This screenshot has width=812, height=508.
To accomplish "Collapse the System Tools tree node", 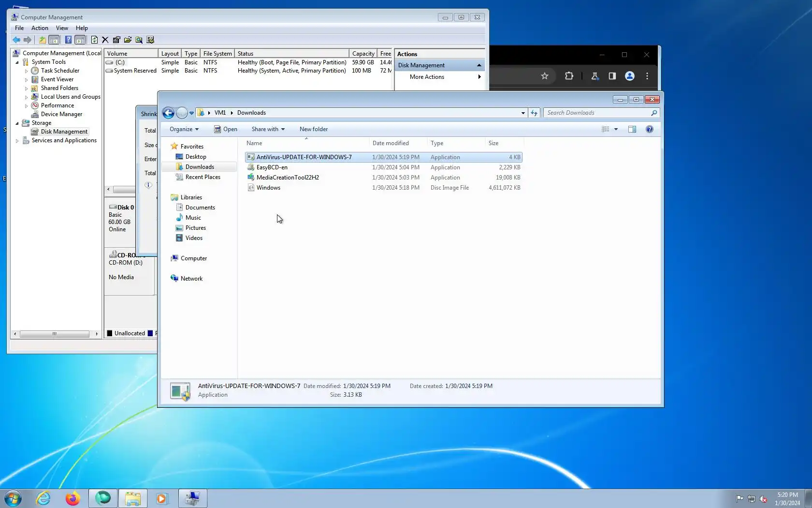I will (17, 62).
